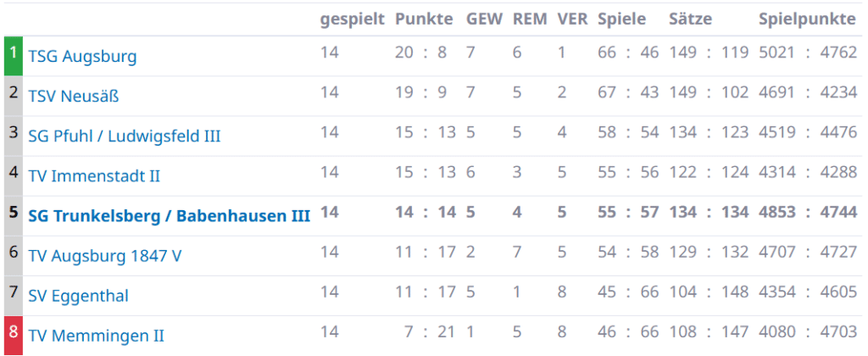Select the Sätze column header
This screenshot has width=868, height=356.
coord(690,19)
